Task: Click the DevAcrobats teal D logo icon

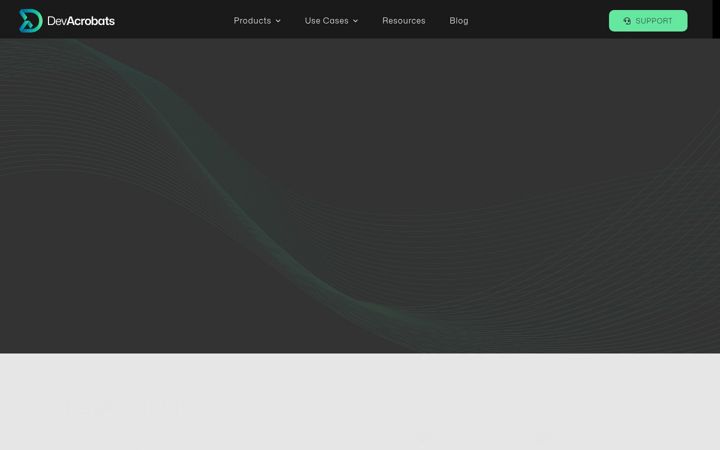Action: coord(31,21)
